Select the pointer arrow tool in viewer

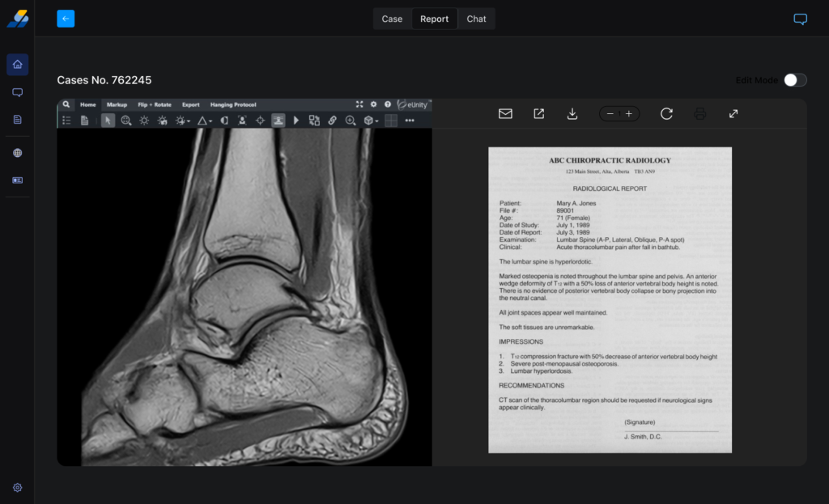click(x=108, y=121)
